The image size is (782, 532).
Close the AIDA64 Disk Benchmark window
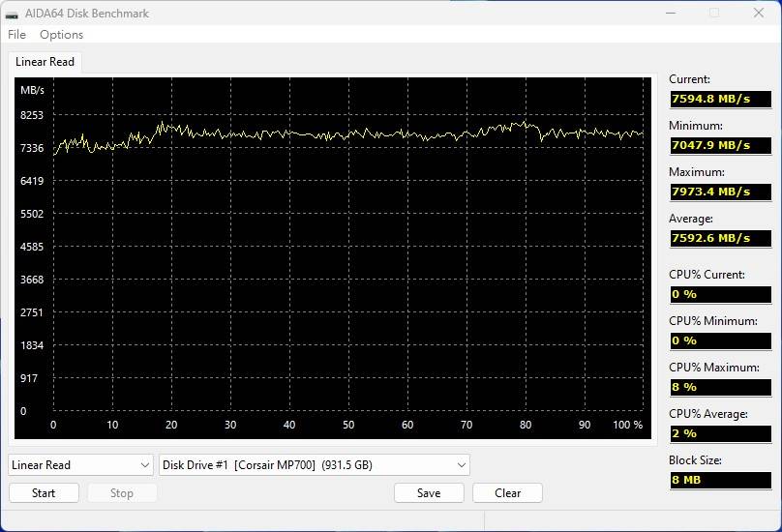pyautogui.click(x=759, y=13)
